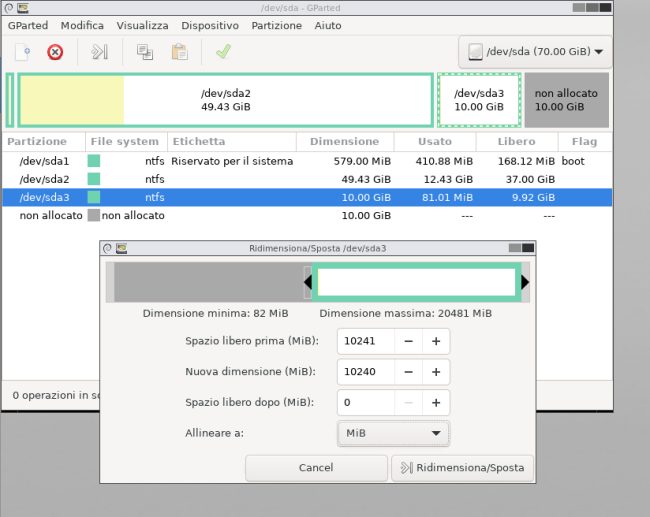Viewport: 650px width, 517px height.
Task: Click the Ridimensiona/Sposta button
Action: pos(462,468)
